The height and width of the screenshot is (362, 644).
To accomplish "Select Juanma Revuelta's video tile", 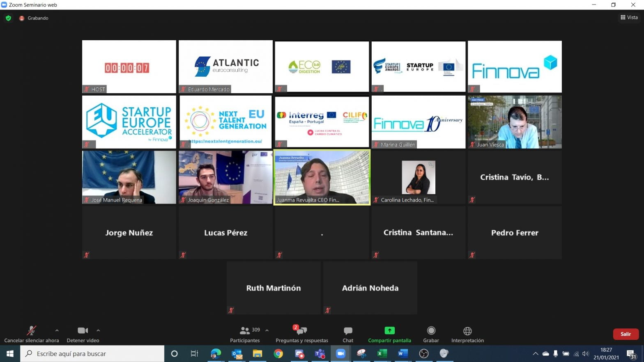I will (x=322, y=177).
